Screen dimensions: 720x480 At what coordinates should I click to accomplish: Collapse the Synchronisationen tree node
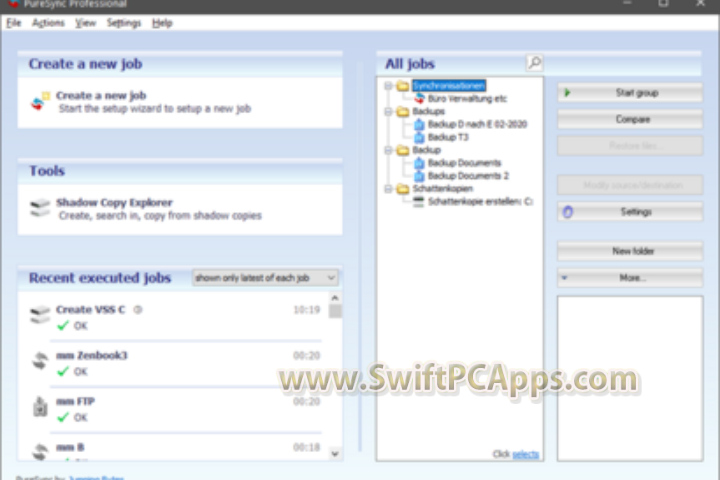pos(388,85)
